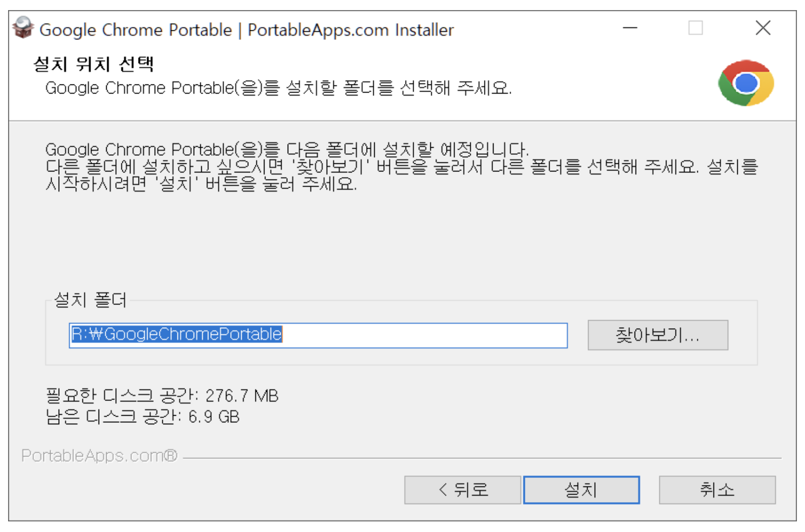Image resolution: width=805 pixels, height=532 pixels.
Task: Click the subtitle asking to choose a folder
Action: point(279,88)
